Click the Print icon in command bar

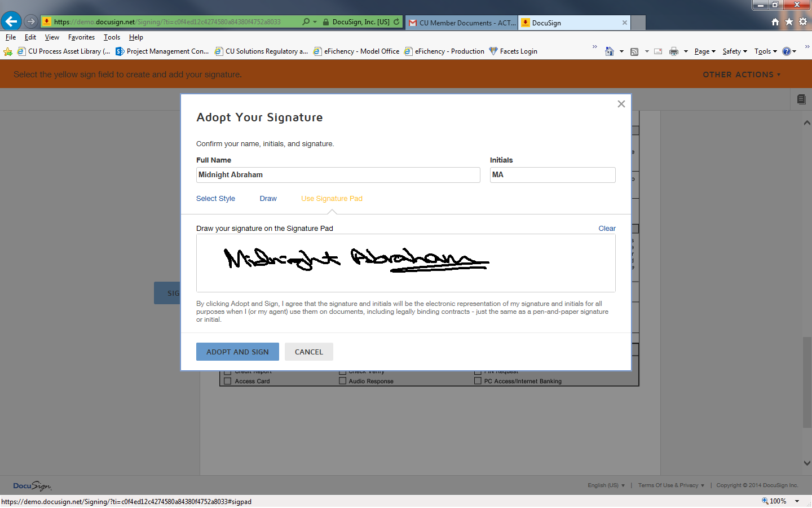pos(674,51)
